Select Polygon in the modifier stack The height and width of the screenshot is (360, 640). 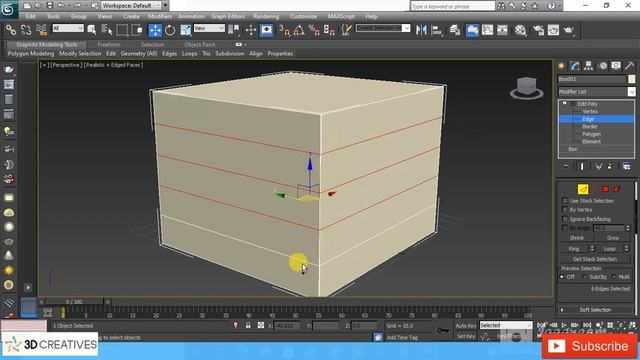(591, 134)
